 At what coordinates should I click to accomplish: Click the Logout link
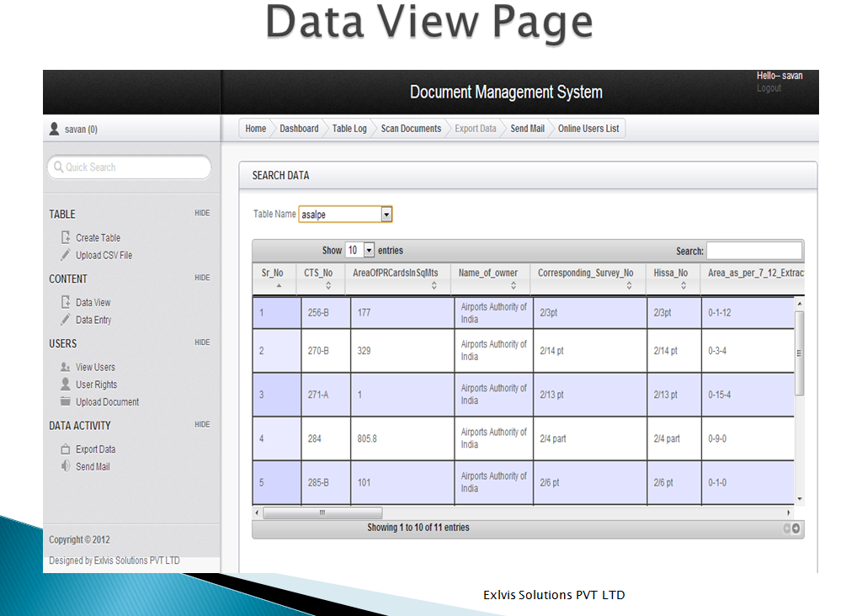tap(769, 88)
